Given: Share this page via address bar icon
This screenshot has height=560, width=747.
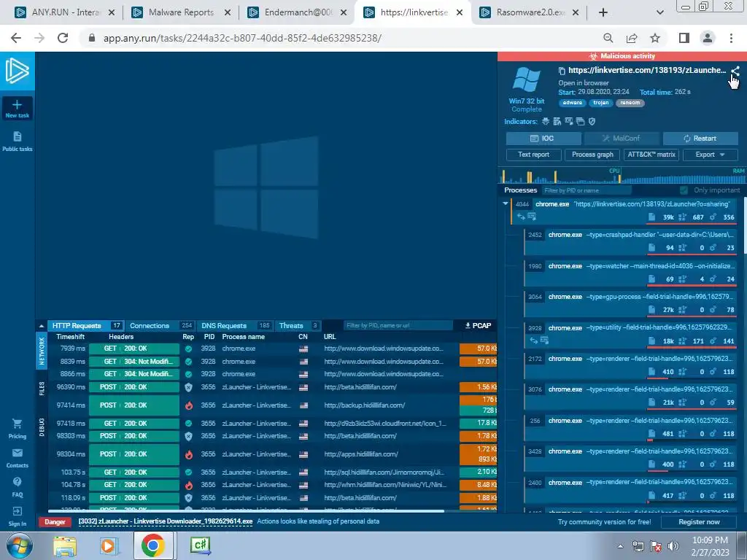Looking at the screenshot, I should coord(632,38).
